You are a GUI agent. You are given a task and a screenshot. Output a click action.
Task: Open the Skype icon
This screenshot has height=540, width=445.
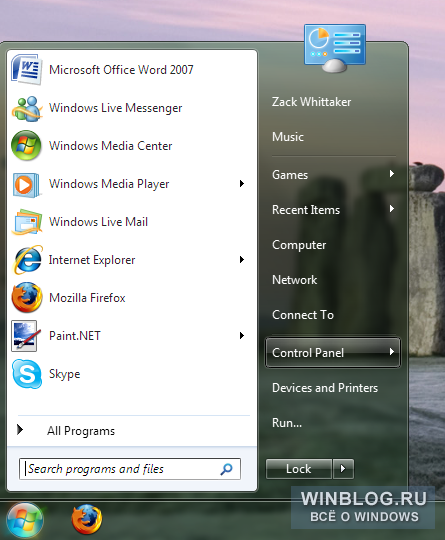pos(27,374)
